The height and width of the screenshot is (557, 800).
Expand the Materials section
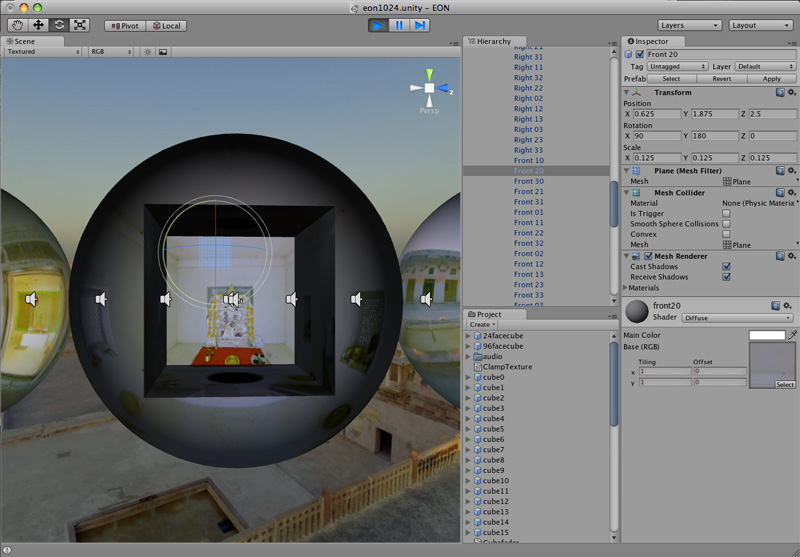pyautogui.click(x=627, y=288)
